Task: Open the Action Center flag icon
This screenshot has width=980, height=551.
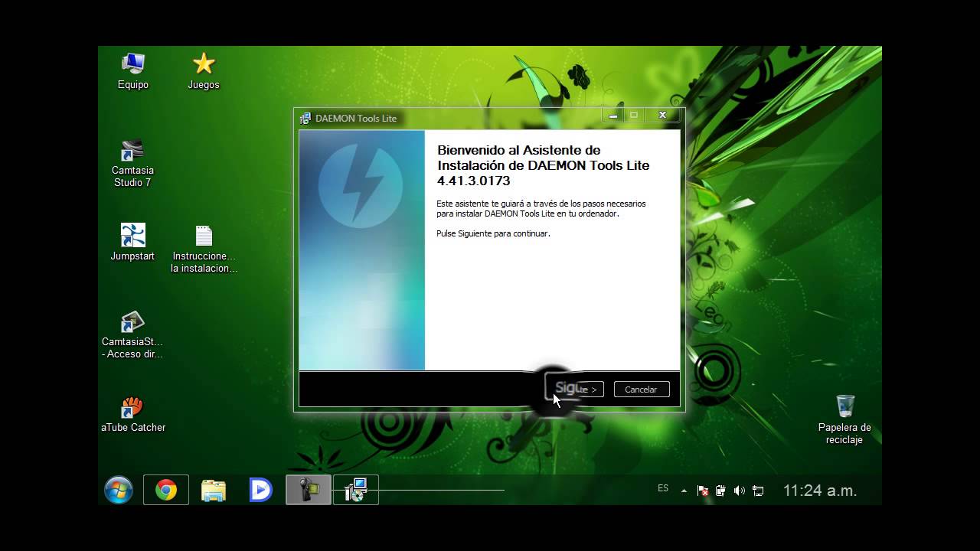Action: pos(703,491)
